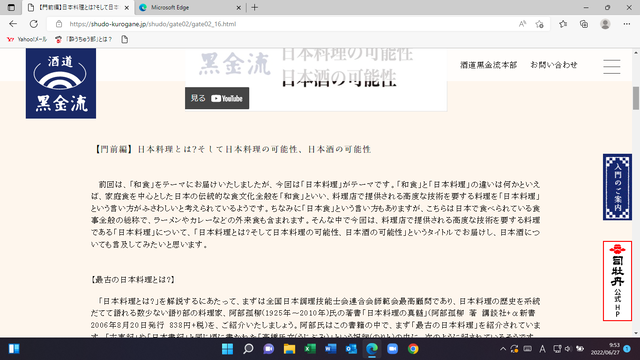640x360 pixels.
Task: Toggle the IME input mode A indicator
Action: (542, 349)
